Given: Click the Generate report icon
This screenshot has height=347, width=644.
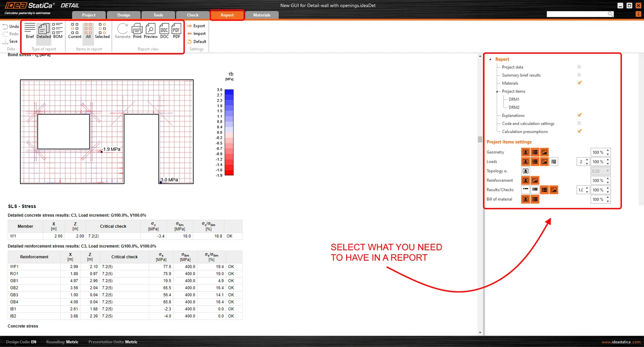Looking at the screenshot, I should click(x=122, y=31).
